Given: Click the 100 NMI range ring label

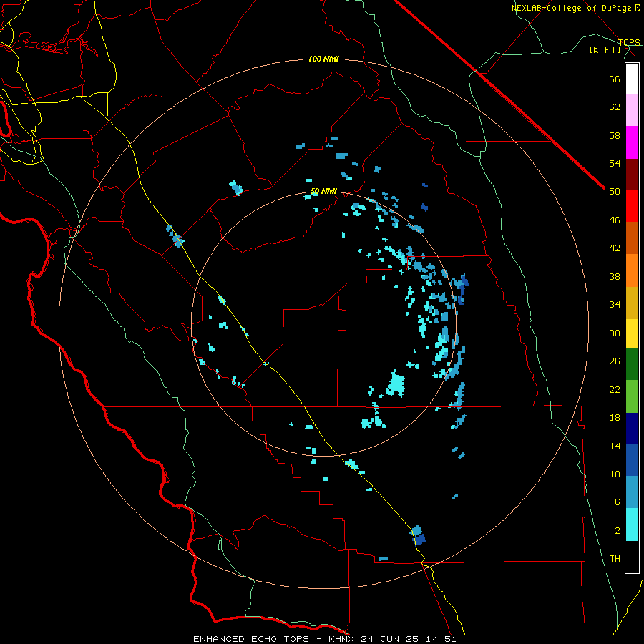Looking at the screenshot, I should [x=323, y=59].
